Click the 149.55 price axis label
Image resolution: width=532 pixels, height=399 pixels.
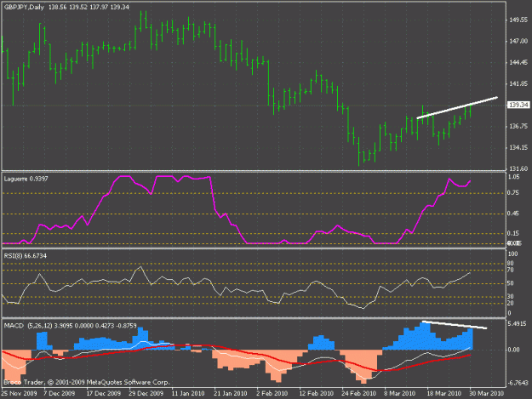click(518, 20)
